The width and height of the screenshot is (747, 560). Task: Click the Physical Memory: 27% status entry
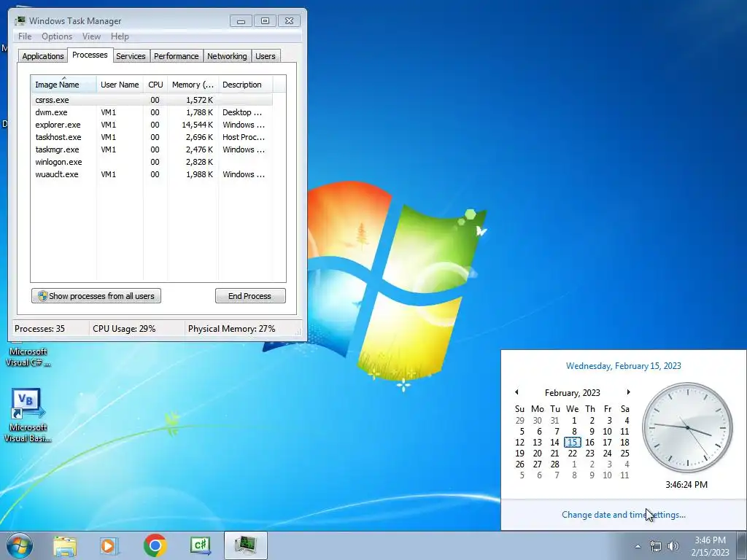[231, 329]
